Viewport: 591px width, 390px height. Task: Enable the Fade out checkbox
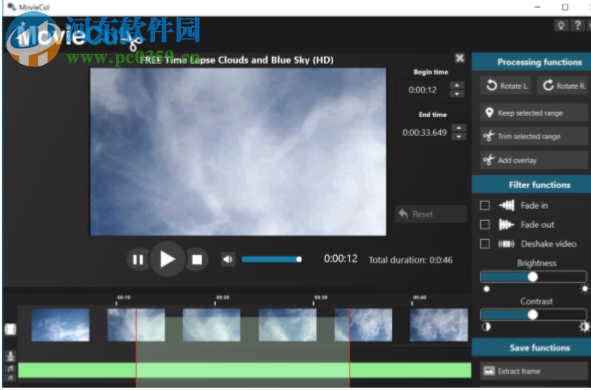[485, 225]
